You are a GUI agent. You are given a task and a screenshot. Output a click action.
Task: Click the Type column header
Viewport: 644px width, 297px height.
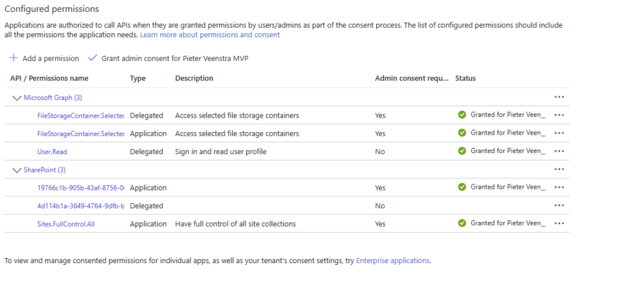tap(138, 79)
